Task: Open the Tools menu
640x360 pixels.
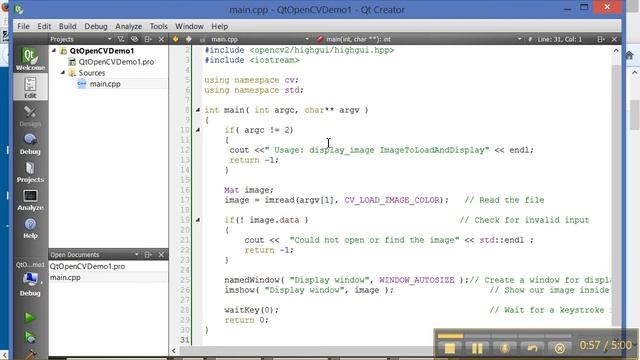Action: pos(158,26)
